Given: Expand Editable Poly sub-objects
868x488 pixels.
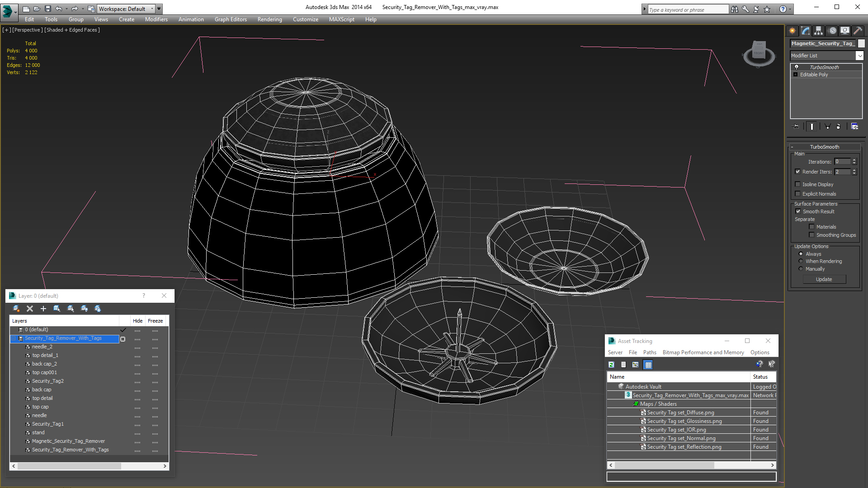Looking at the screenshot, I should coord(795,75).
